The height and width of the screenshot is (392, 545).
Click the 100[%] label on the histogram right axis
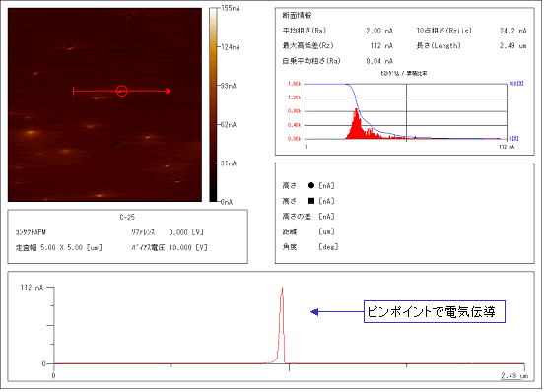pos(516,84)
